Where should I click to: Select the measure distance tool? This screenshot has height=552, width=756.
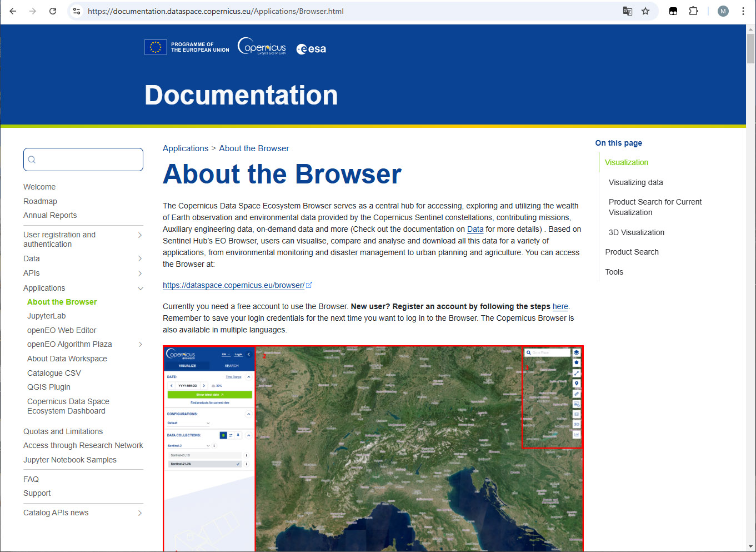(x=576, y=372)
